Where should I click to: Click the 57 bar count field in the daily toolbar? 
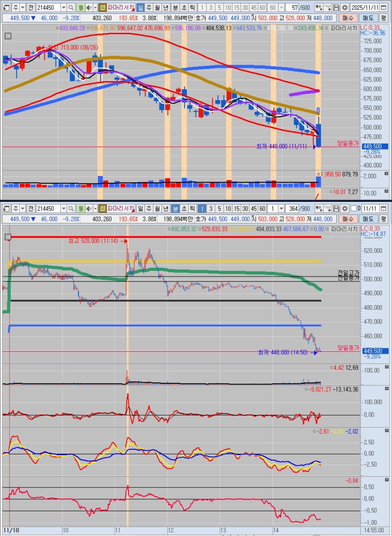[291, 8]
